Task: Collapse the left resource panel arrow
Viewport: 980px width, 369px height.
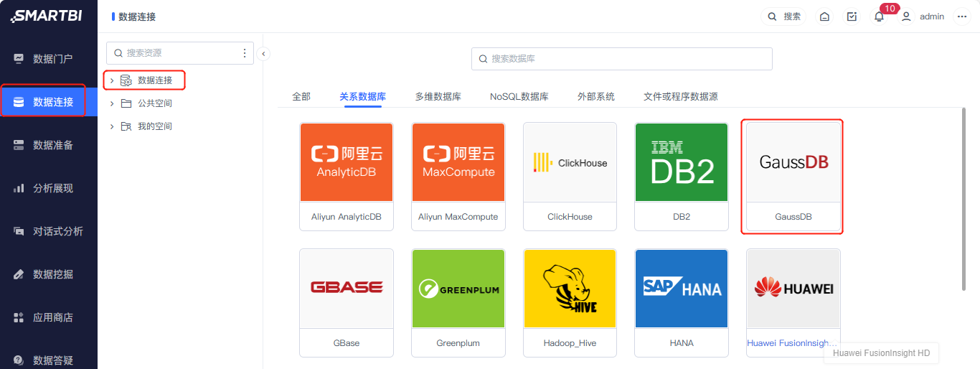Action: pyautogui.click(x=263, y=53)
